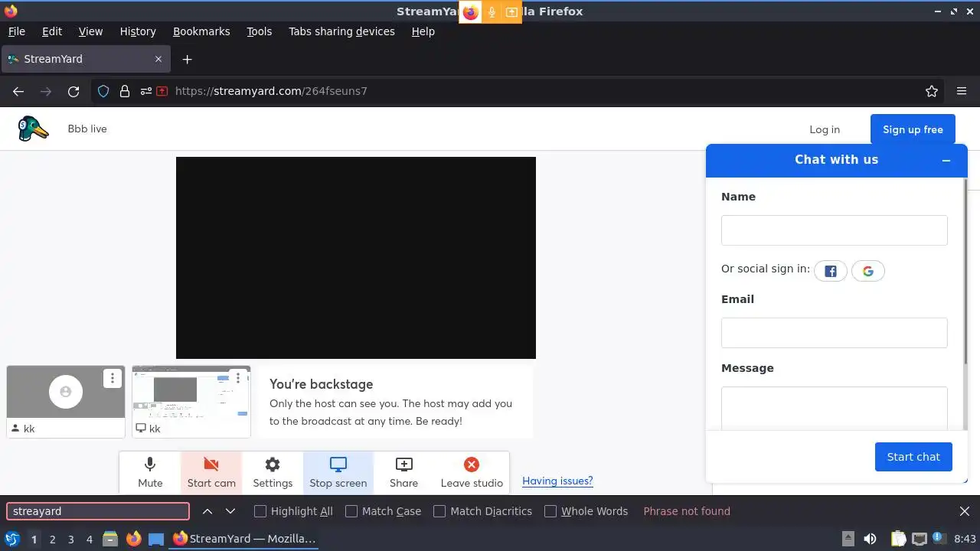The height and width of the screenshot is (551, 980).
Task: Click the tracking protection shield icon
Action: click(x=103, y=91)
